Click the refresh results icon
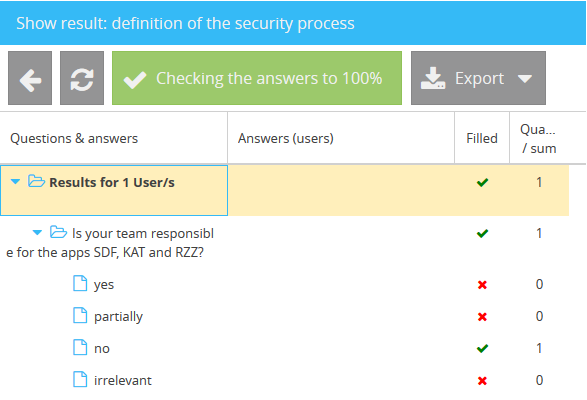Screen dimensions: 587x400 pos(82,78)
